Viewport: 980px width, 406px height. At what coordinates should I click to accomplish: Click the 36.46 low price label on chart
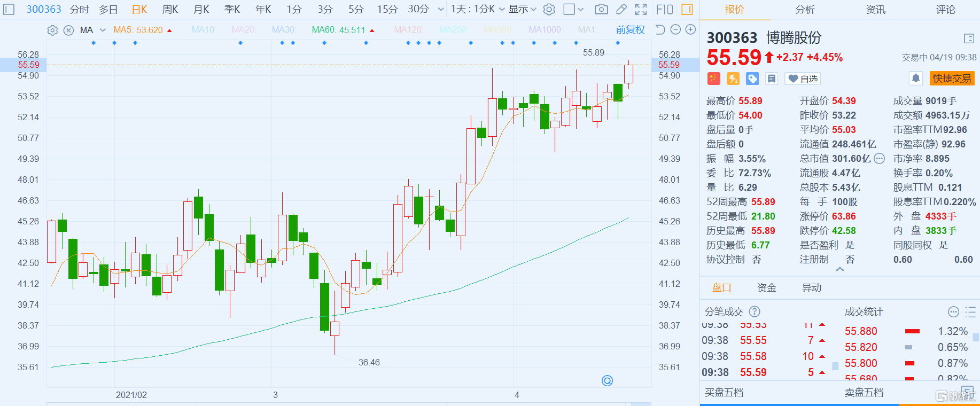(x=369, y=362)
